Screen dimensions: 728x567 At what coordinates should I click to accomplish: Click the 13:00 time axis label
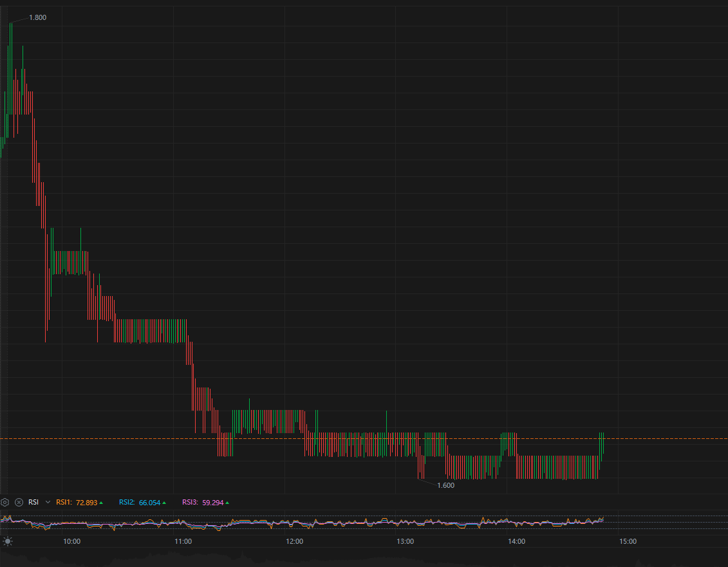point(406,541)
